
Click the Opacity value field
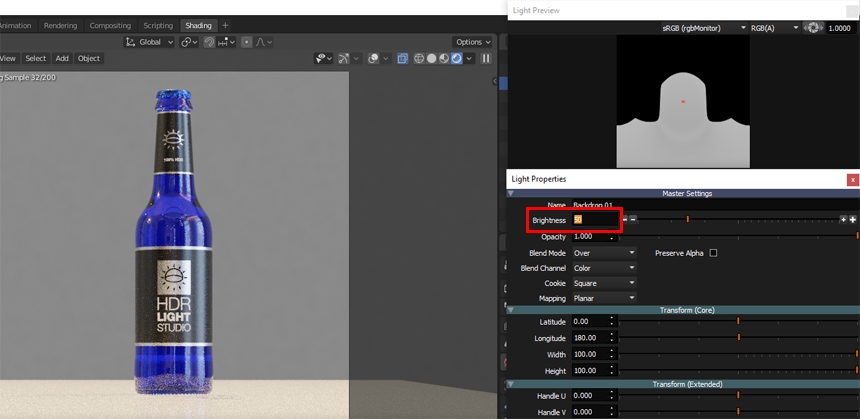(595, 236)
